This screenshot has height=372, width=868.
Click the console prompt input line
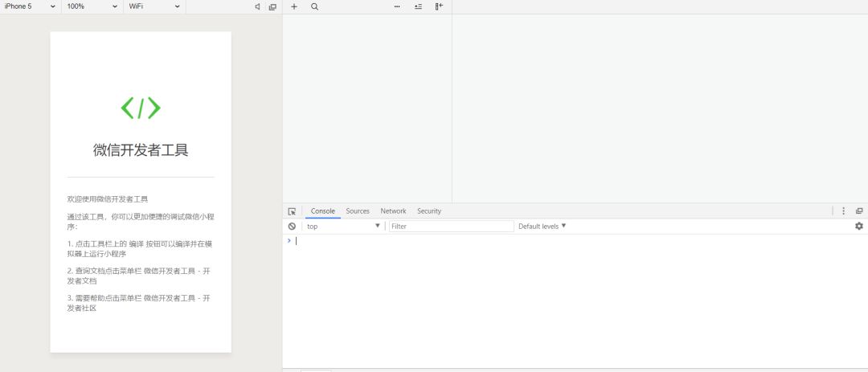[575, 241]
